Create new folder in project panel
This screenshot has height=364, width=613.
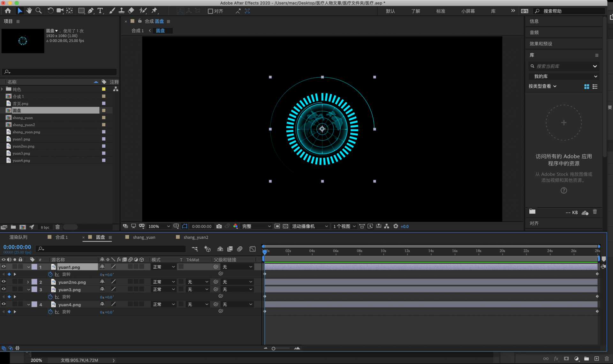pyautogui.click(x=13, y=227)
